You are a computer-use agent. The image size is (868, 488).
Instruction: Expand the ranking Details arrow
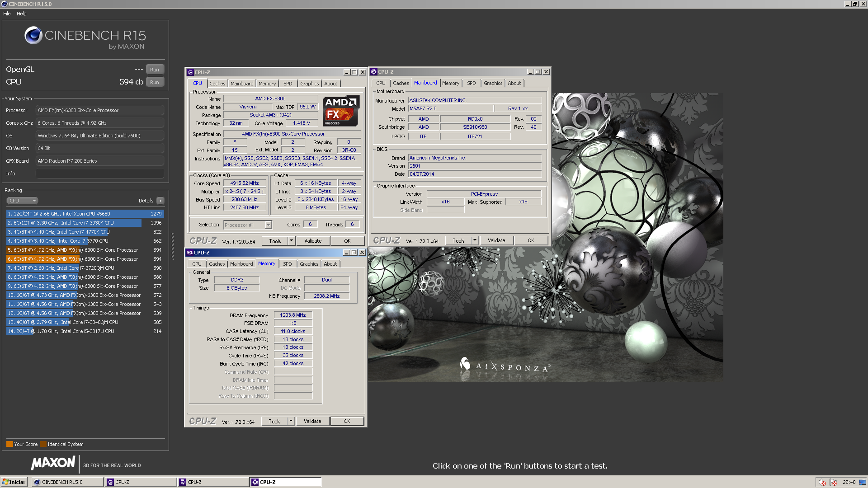pyautogui.click(x=160, y=201)
